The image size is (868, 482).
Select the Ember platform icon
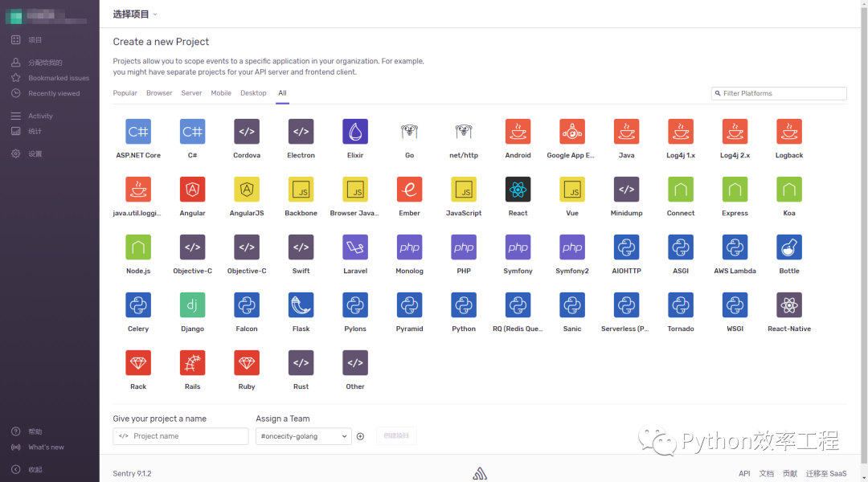pos(409,190)
